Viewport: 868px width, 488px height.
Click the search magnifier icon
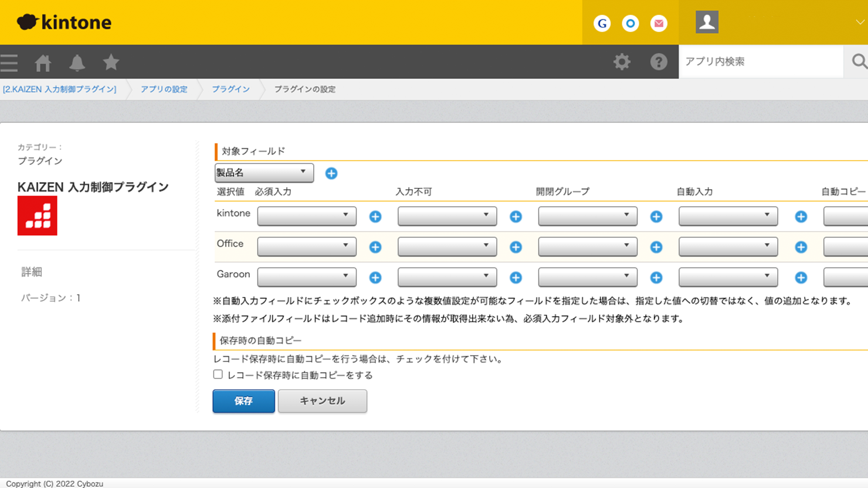pos(859,61)
